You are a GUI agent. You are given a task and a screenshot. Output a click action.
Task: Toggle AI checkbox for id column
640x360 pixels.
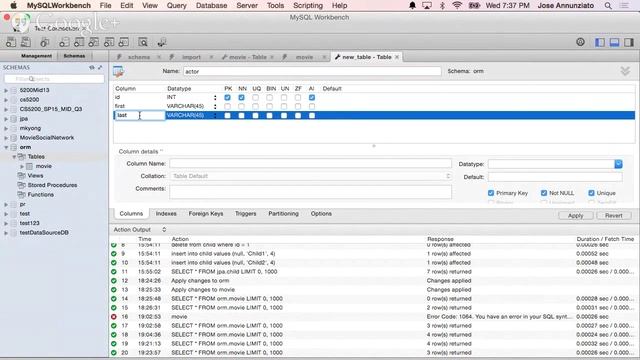(312, 98)
